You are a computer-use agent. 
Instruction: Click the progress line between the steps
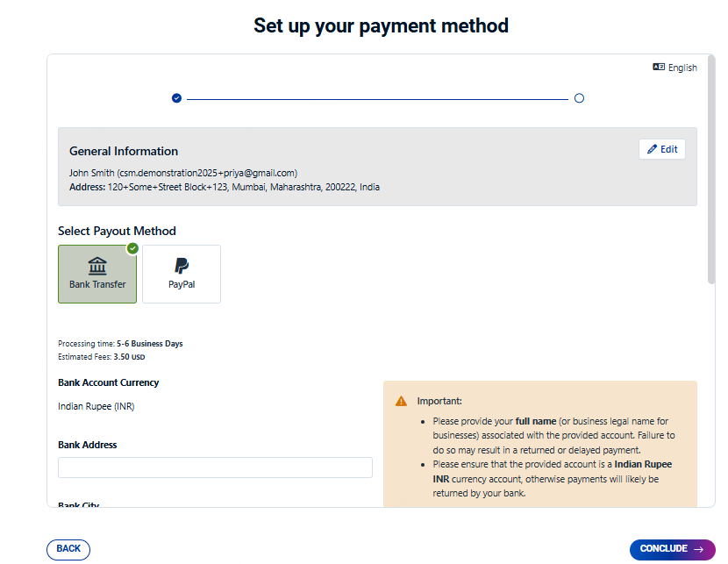click(377, 98)
